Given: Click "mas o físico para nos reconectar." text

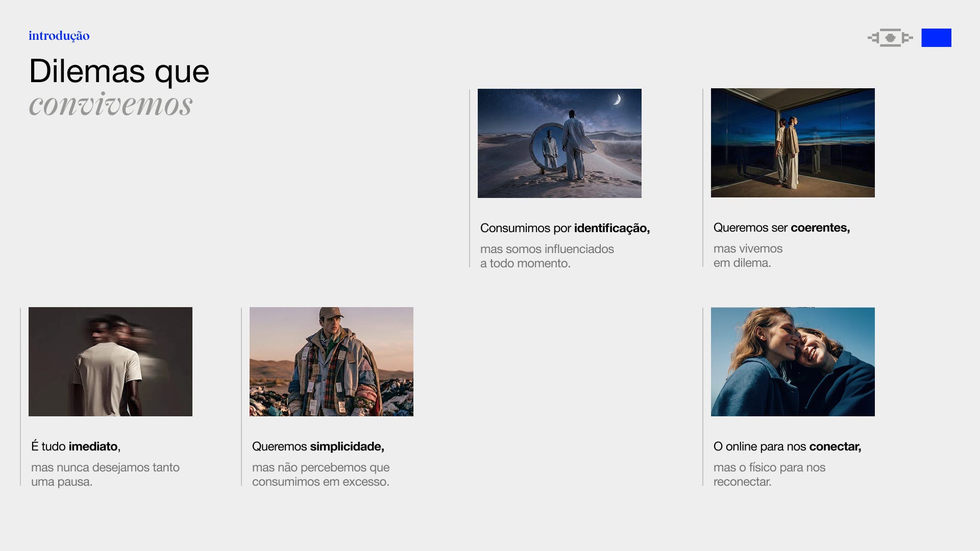Looking at the screenshot, I should (x=769, y=474).
